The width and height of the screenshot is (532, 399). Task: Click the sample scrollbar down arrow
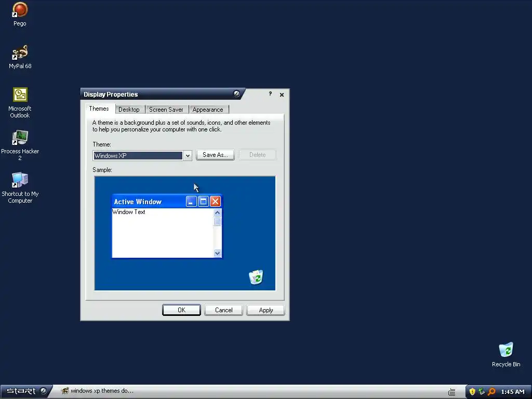click(218, 253)
